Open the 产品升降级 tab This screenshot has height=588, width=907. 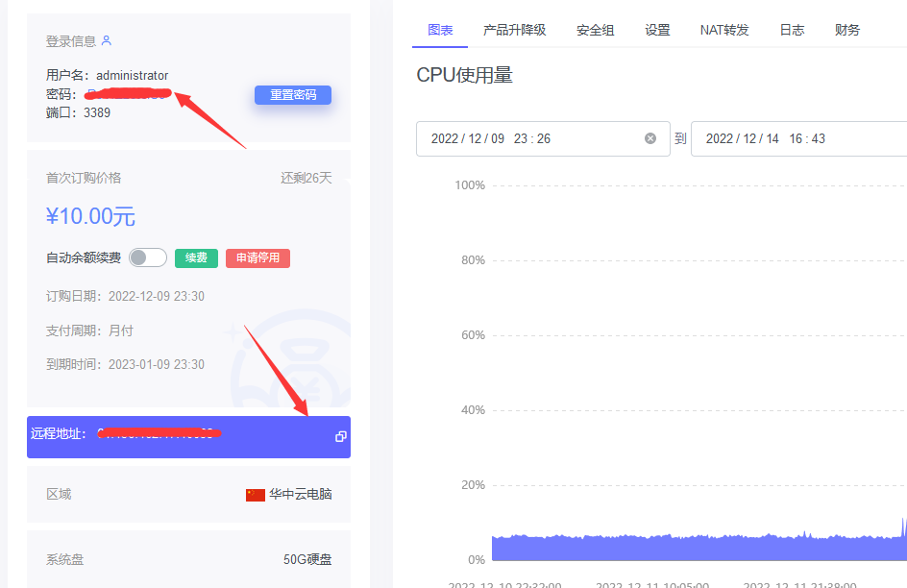pyautogui.click(x=515, y=30)
